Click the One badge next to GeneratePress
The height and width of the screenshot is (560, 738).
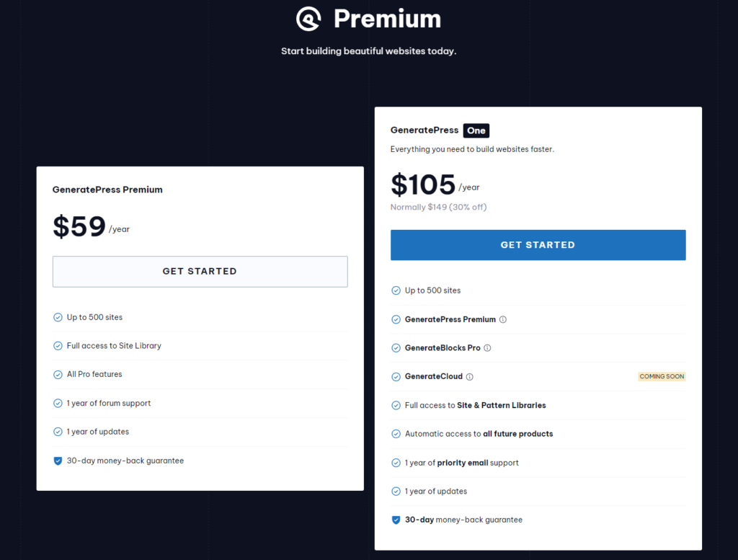pos(476,131)
